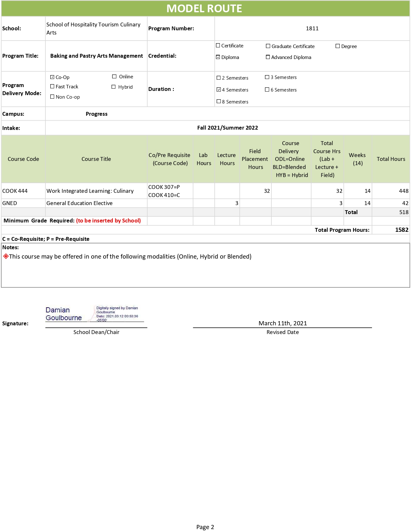
Task: Uncheck the Co-Op delivery mode checkbox
Action: click(x=52, y=77)
